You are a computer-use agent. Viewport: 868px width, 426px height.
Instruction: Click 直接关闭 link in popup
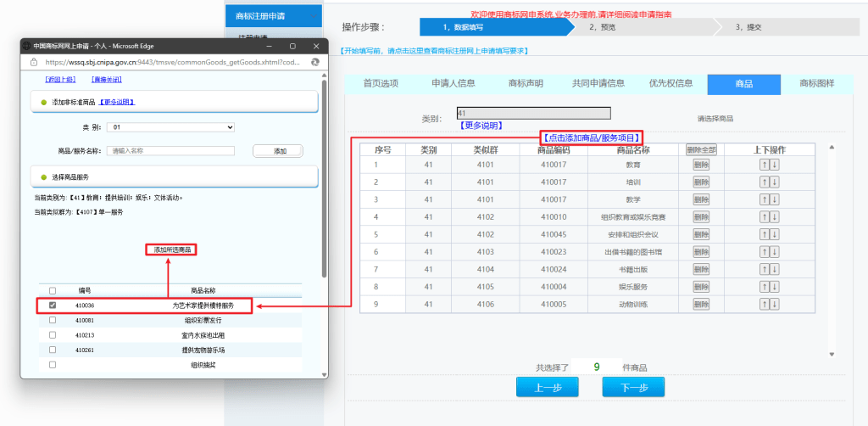coord(106,80)
